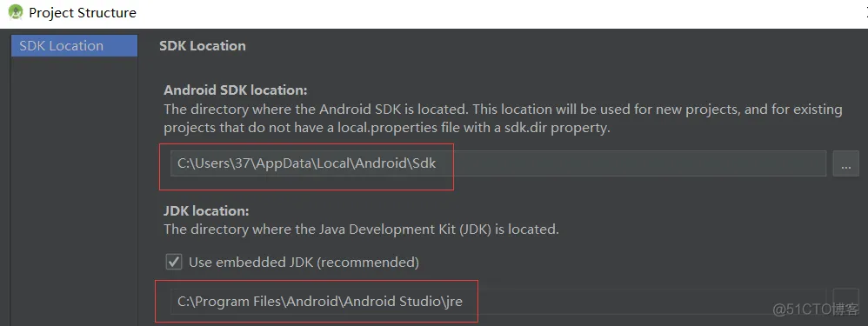This screenshot has width=868, height=326.
Task: Open the browse button for Android SDK location
Action: coord(846,163)
